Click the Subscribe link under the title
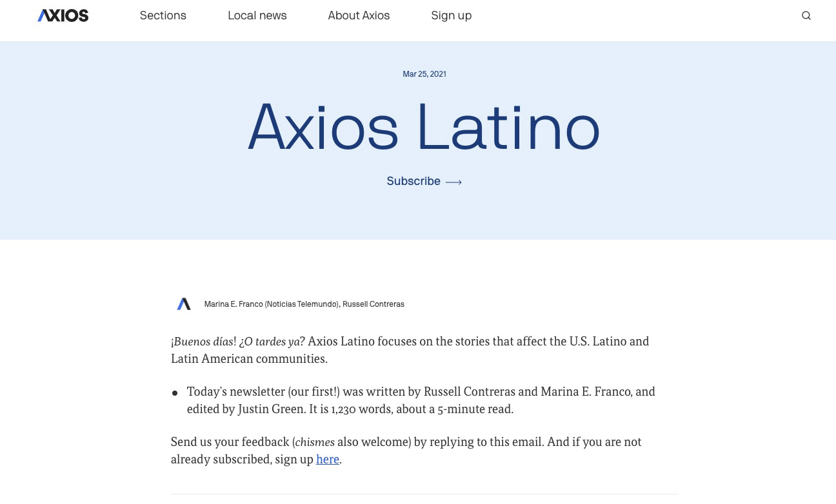 coord(413,182)
